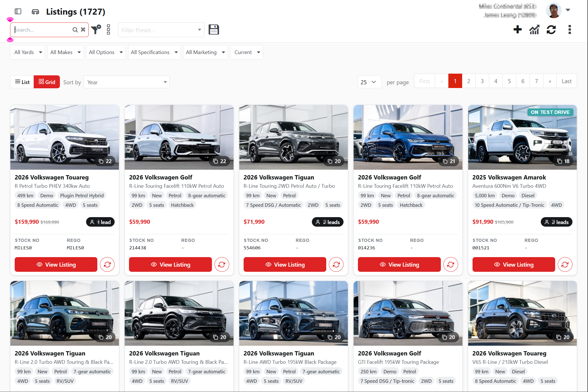Refresh listings with top-right sync icon
The height and width of the screenshot is (392, 588).
[x=551, y=29]
